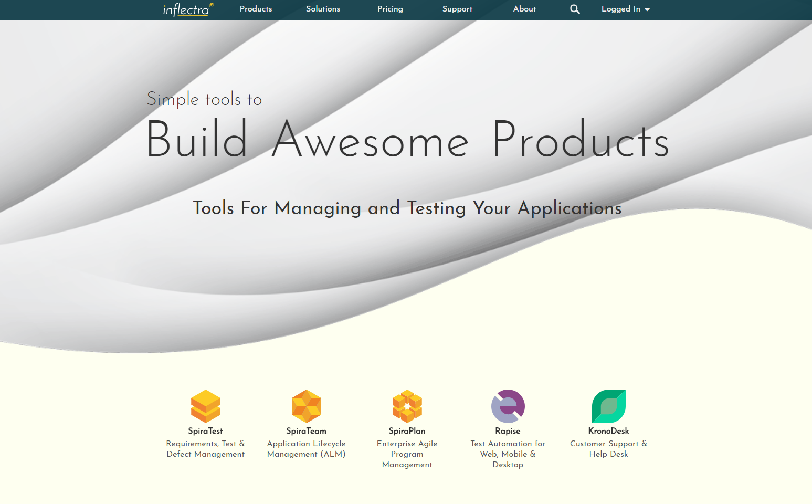Click the SpiraTeam hexagon icon
The image size is (812, 504).
point(306,406)
